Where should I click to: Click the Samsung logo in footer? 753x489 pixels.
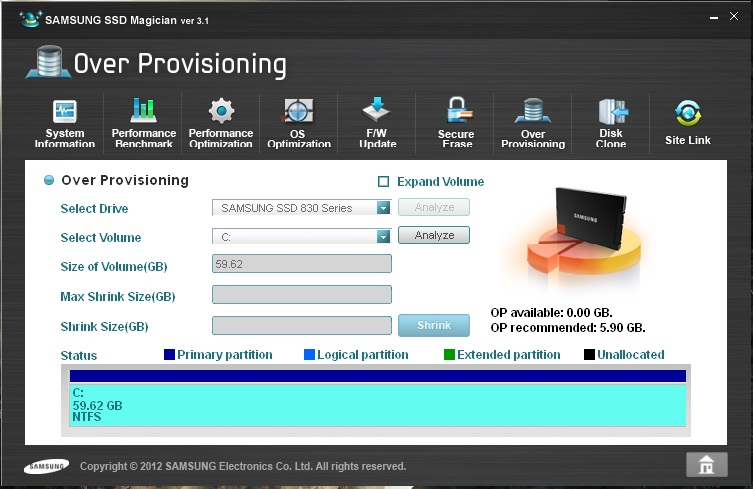(x=47, y=466)
